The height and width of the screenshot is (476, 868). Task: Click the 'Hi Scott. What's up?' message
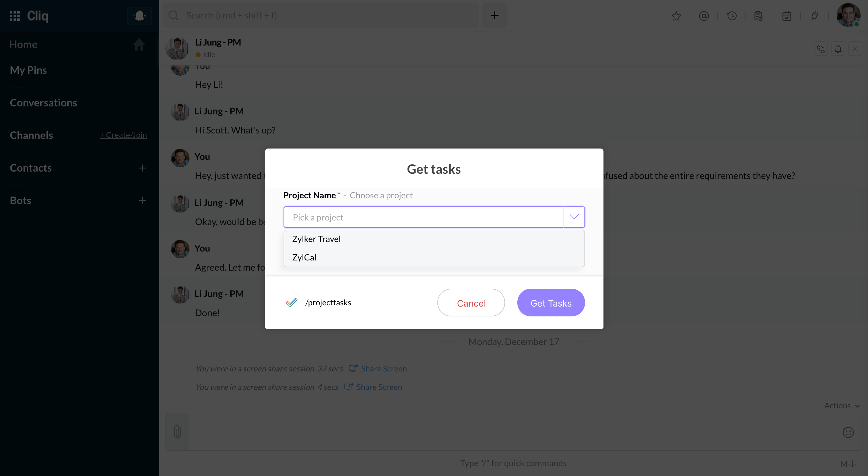(235, 130)
